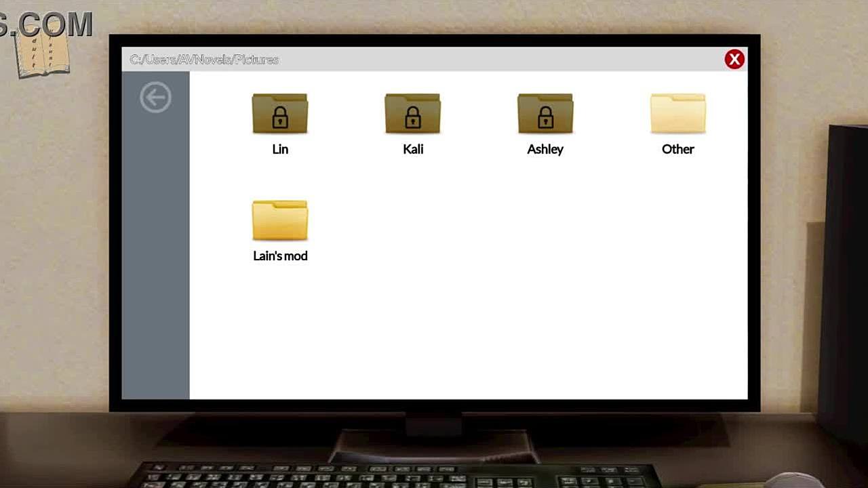
Task: Click the padlock on the Kali folder
Action: tap(412, 119)
